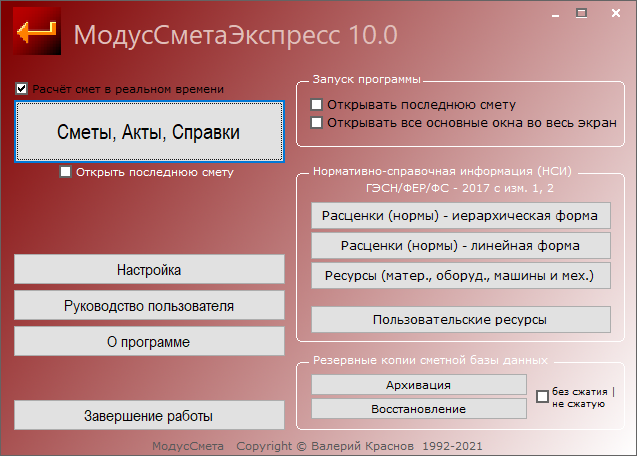Image resolution: width=637 pixels, height=456 pixels.
Task: Click the ГЭСН/ФЕР/ФС - 2017 с изм. 1, 2 text
Action: pos(460,188)
